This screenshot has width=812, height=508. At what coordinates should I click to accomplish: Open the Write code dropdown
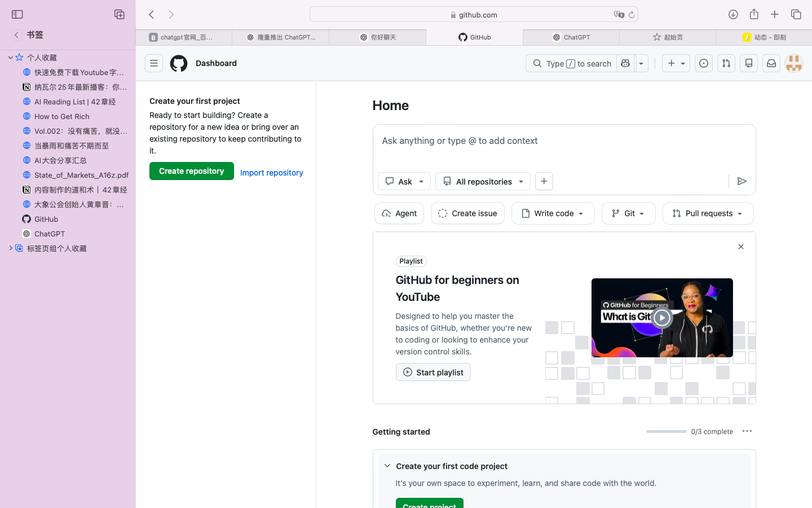(553, 213)
